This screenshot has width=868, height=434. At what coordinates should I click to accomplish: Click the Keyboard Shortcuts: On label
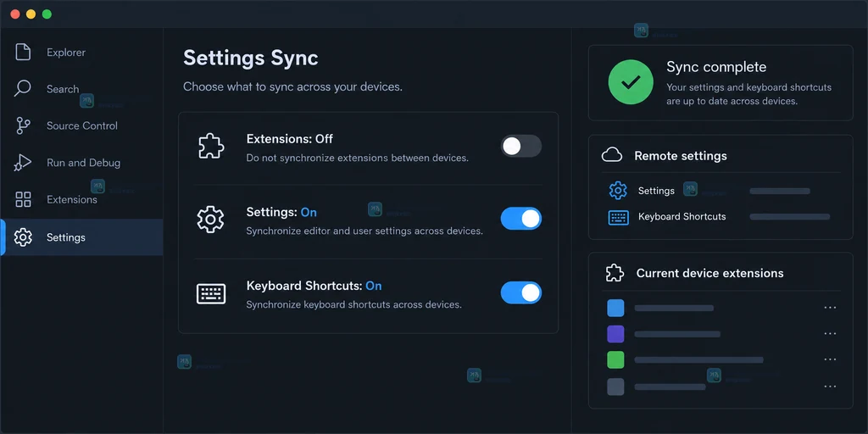(314, 287)
